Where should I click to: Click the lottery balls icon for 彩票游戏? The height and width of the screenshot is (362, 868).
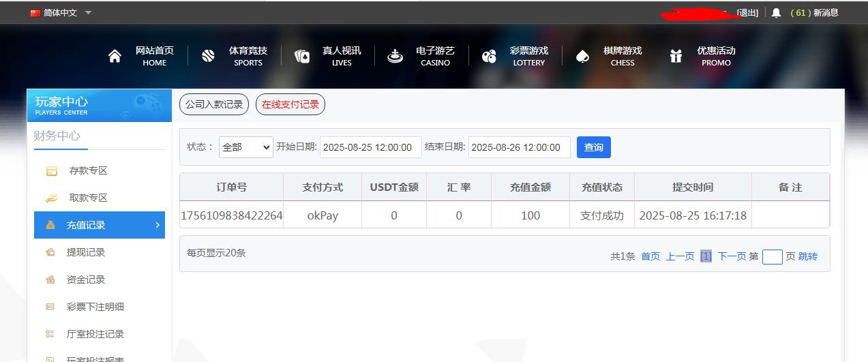click(489, 57)
